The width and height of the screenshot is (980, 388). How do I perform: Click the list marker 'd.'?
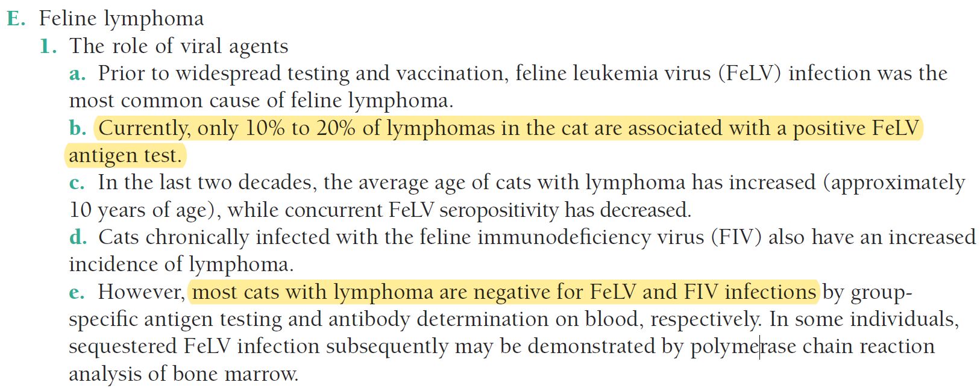pyautogui.click(x=78, y=237)
